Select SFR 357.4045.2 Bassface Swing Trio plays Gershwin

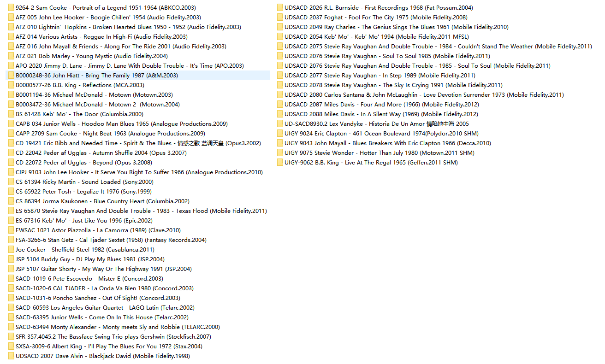point(113,337)
